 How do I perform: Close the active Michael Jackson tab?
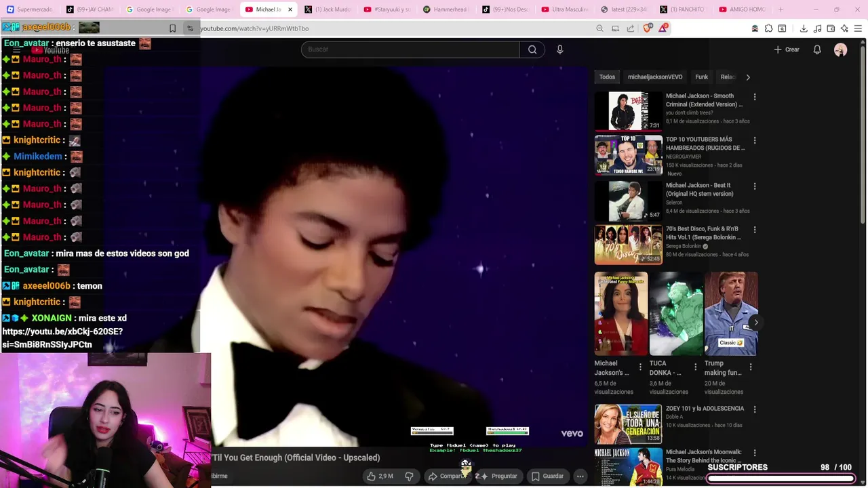click(x=290, y=9)
